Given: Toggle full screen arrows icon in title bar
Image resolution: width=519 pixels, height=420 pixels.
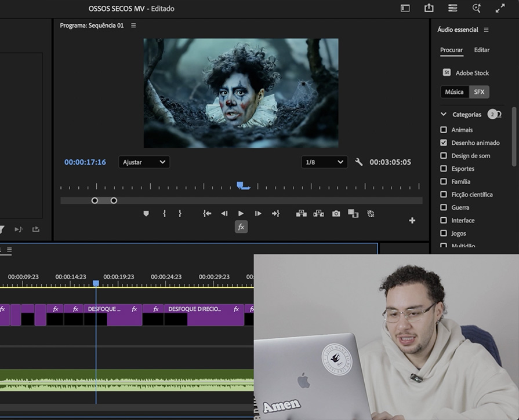Looking at the screenshot, I should [500, 8].
